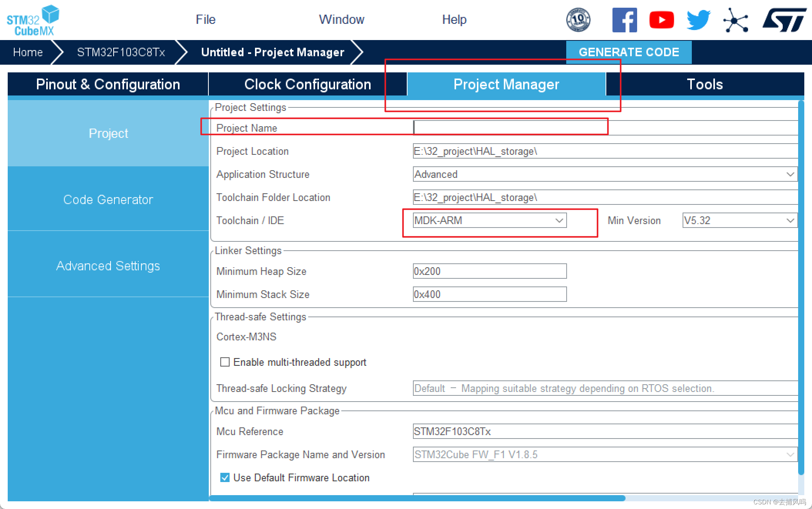
Task: Open the File menu
Action: click(x=205, y=20)
